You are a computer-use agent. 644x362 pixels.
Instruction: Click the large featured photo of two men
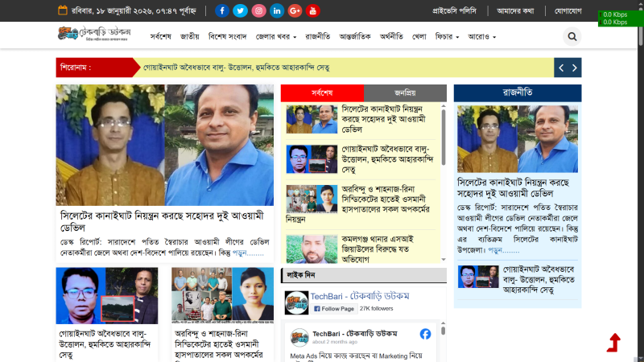pyautogui.click(x=165, y=145)
